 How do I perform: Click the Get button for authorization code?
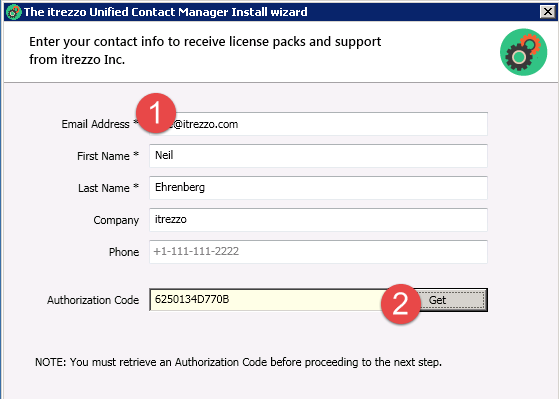[451, 300]
